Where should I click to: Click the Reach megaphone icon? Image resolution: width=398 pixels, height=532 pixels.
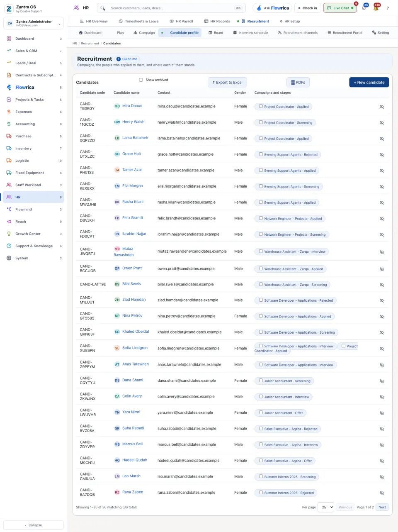[9, 222]
